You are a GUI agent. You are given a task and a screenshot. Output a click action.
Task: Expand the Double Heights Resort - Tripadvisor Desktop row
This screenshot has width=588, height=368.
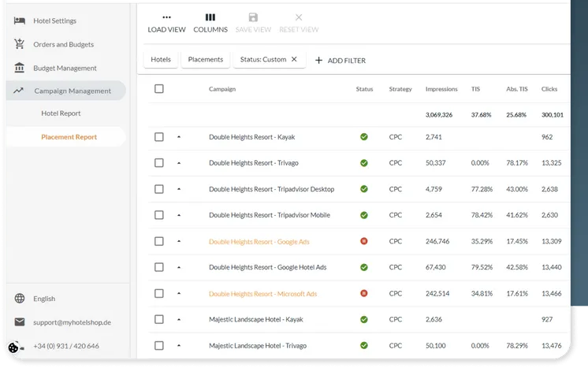click(179, 189)
